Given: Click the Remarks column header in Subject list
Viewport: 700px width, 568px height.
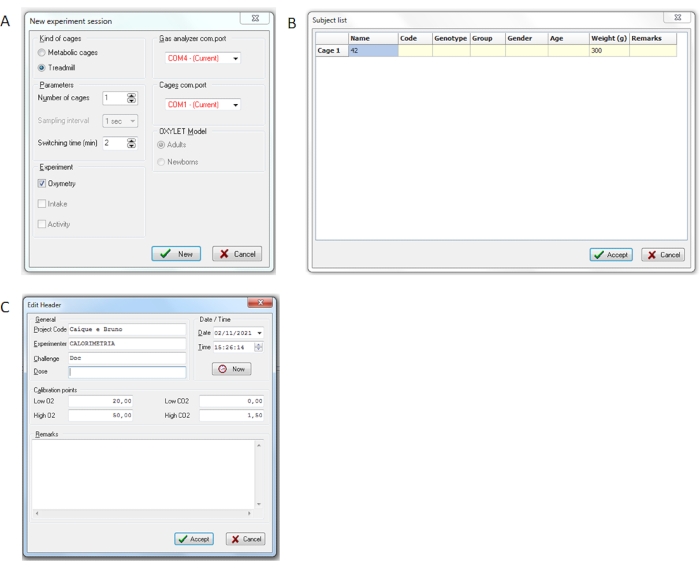Looking at the screenshot, I should point(653,38).
